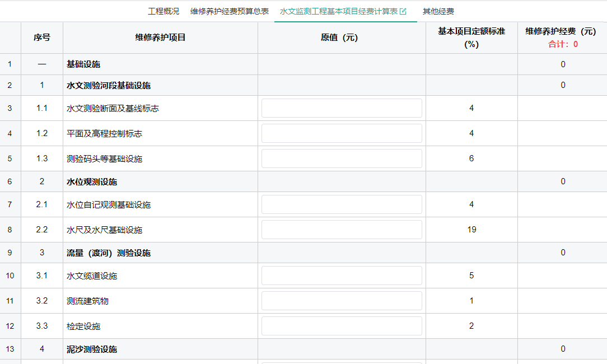Select the 水尺及水尺基础设施 item cell

pos(160,230)
